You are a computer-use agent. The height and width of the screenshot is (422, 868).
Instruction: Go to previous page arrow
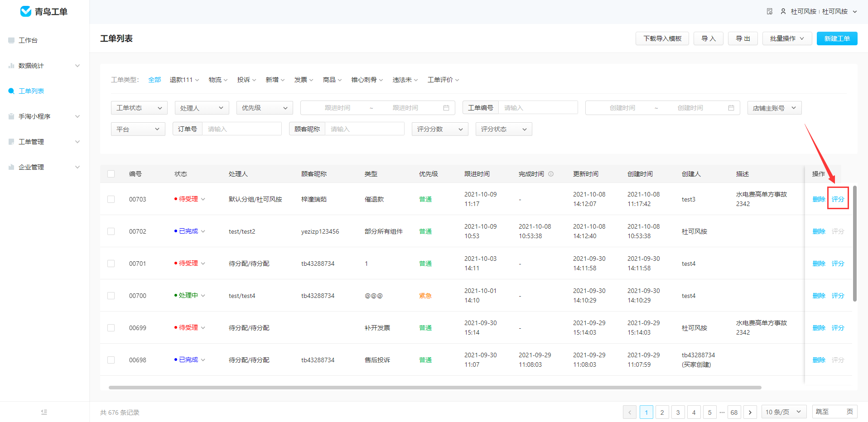[630, 412]
